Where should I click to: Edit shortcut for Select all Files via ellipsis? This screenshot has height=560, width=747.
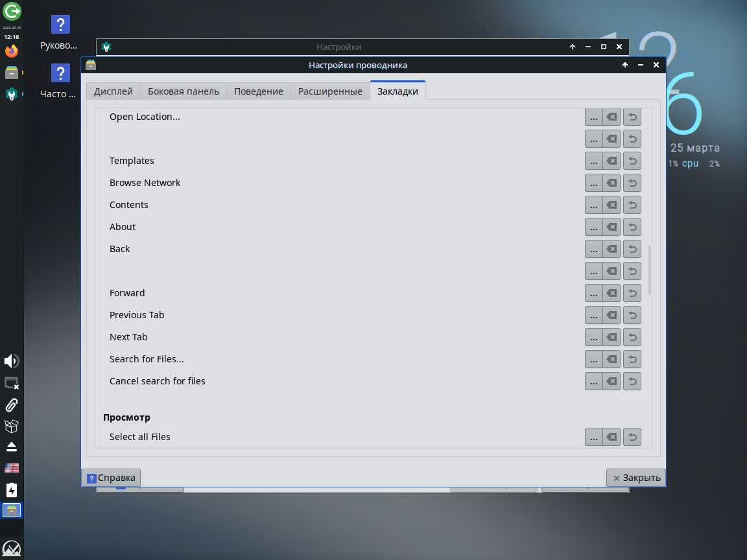593,437
